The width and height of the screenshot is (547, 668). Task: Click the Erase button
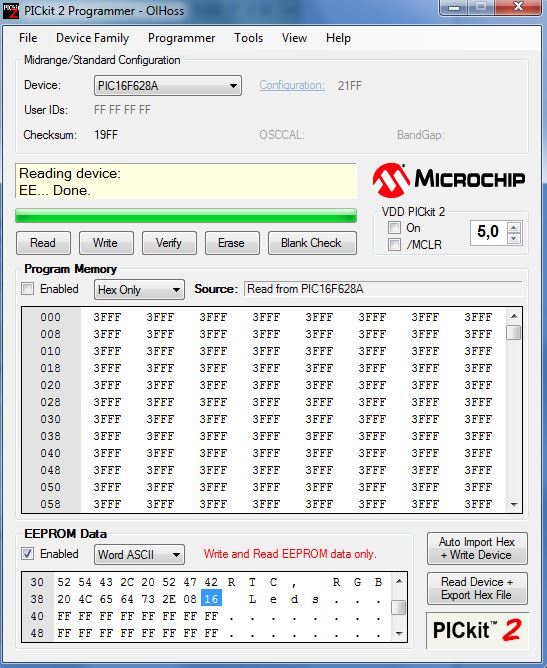tap(232, 243)
